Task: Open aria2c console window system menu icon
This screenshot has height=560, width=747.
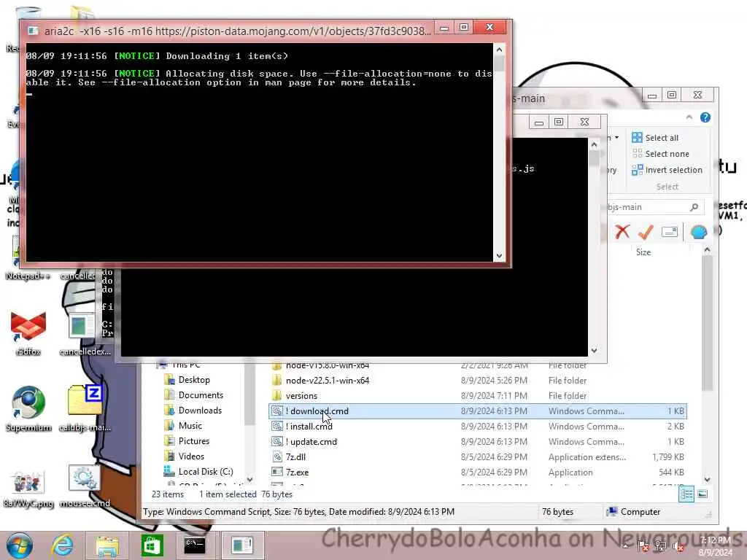Action: click(x=34, y=31)
